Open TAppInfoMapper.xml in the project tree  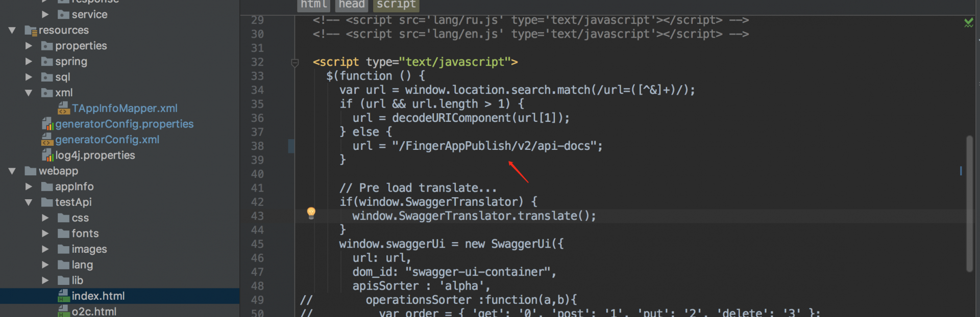(125, 109)
